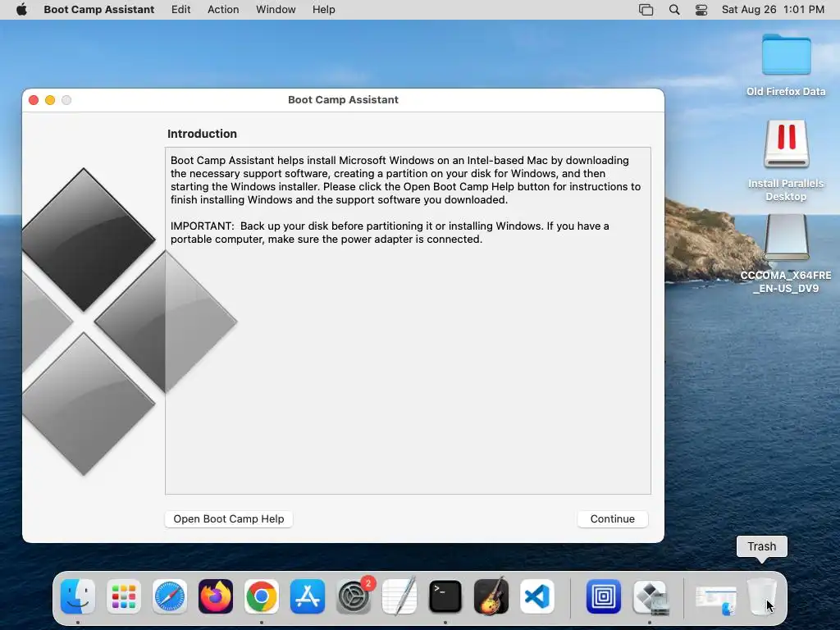The height and width of the screenshot is (630, 840).
Task: Open Visual Studio Code in Dock
Action: coord(537,596)
